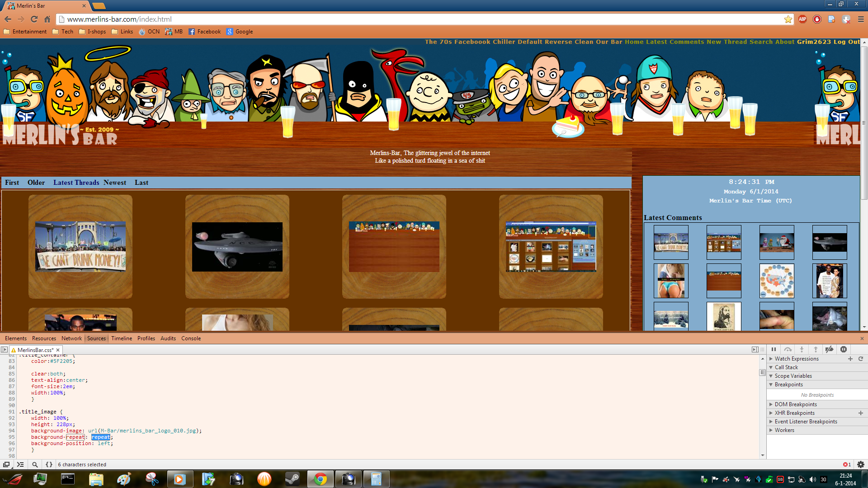The width and height of the screenshot is (868, 488).
Task: Refresh watch expressions
Action: (861, 359)
